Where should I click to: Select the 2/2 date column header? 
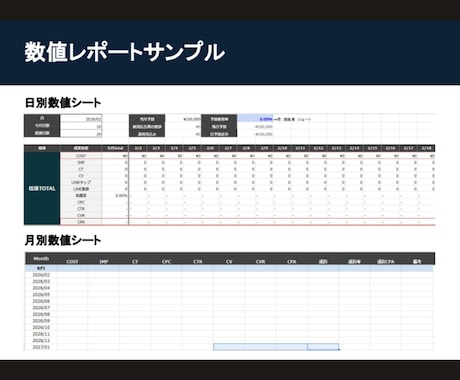[138, 148]
